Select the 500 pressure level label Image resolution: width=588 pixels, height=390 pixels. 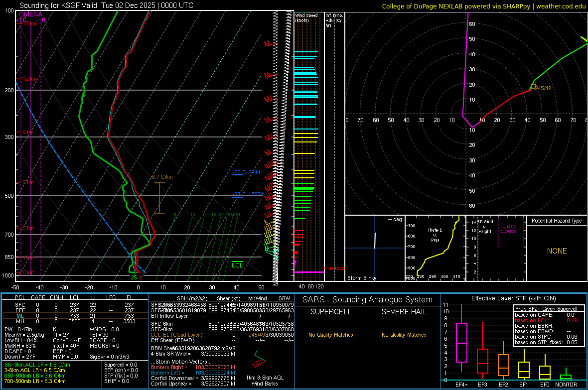9,196
